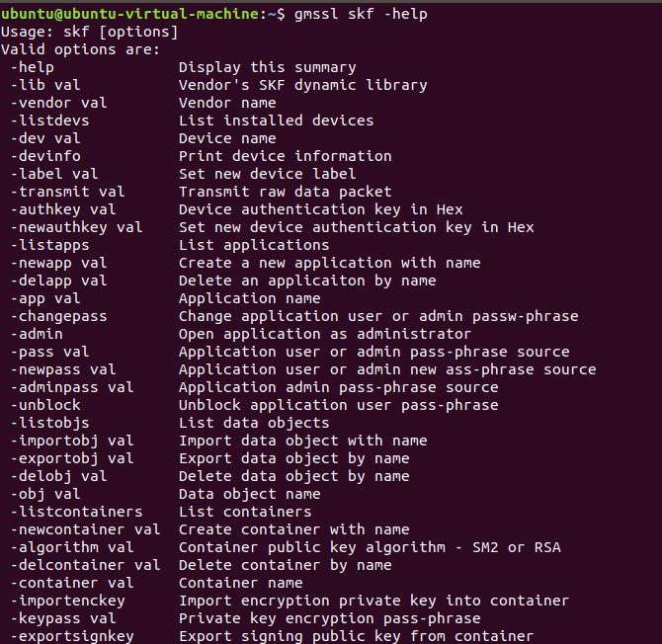Click the '-help' option text
This screenshot has width=662, height=644.
(33, 67)
